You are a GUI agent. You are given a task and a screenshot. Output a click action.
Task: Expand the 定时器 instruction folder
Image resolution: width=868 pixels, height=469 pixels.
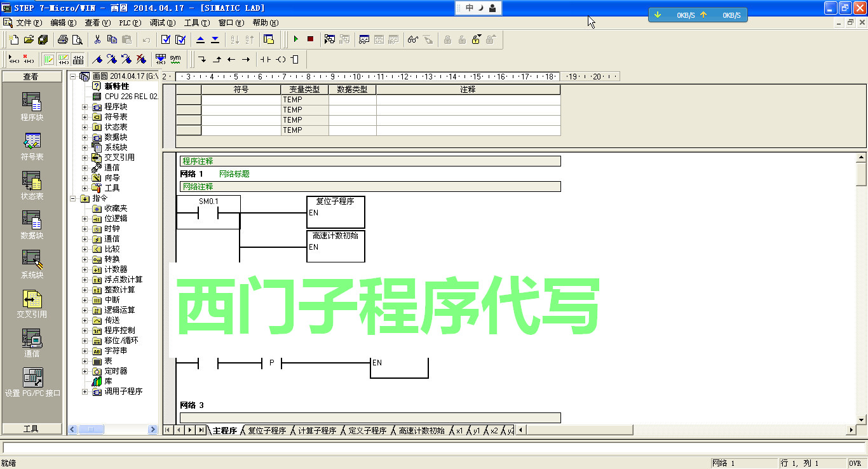coord(85,371)
